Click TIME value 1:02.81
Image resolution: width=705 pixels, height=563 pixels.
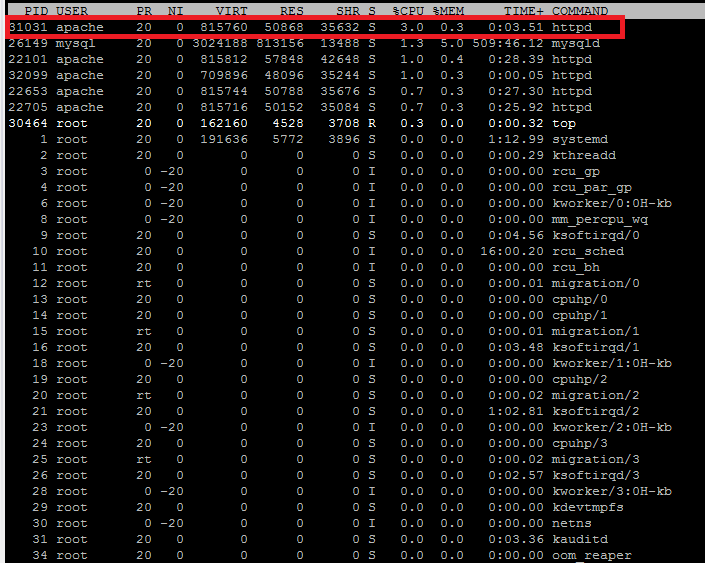click(516, 411)
